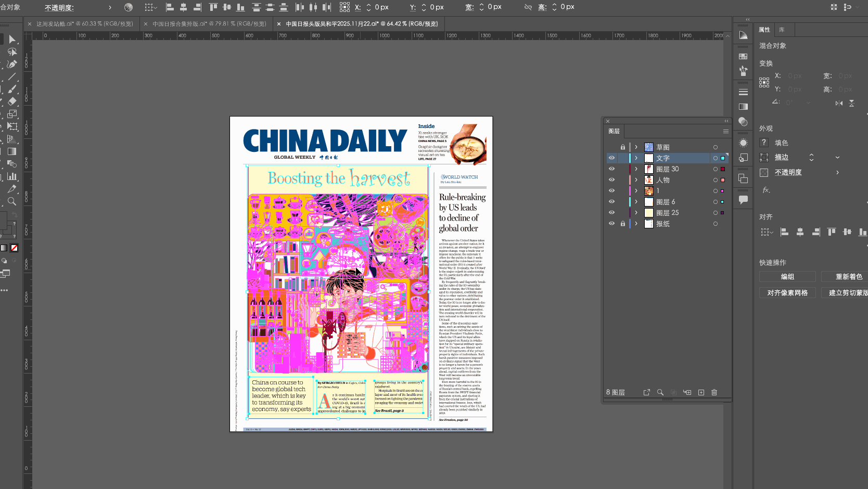
Task: Hide the 文字 layer via eye icon
Action: pos(611,158)
